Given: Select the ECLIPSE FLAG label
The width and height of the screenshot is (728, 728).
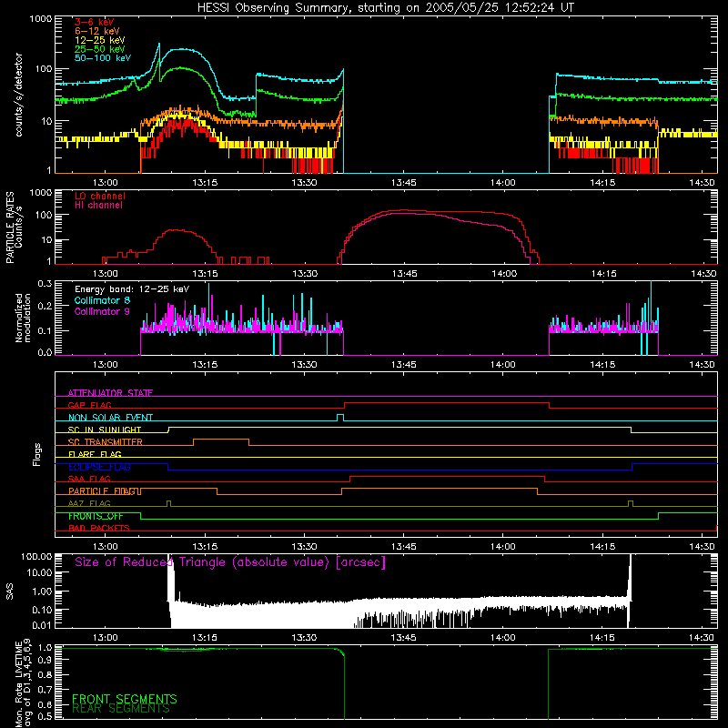Looking at the screenshot, I should 99,467.
